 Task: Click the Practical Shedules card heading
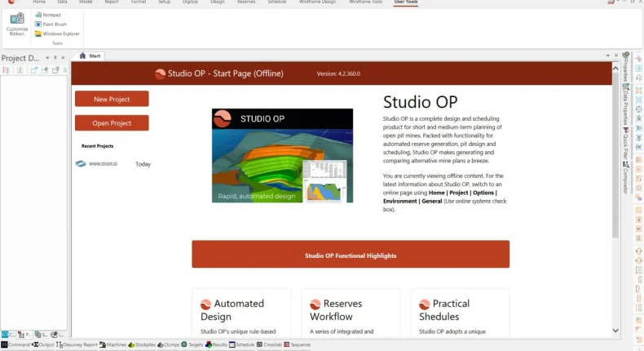click(444, 310)
